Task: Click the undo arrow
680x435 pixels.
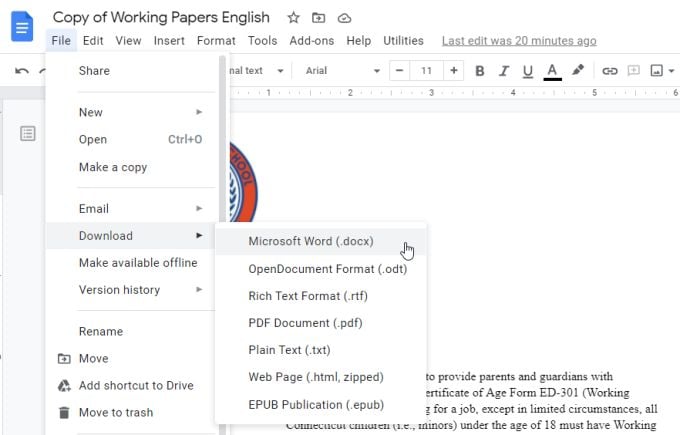Action: (x=22, y=71)
